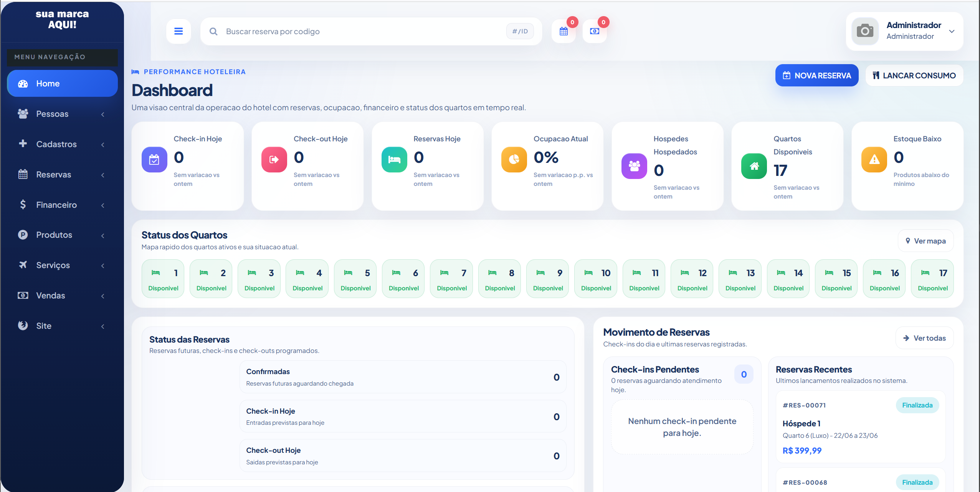The width and height of the screenshot is (980, 492).
Task: Click the Check-out Hoje red exit icon
Action: (x=274, y=159)
